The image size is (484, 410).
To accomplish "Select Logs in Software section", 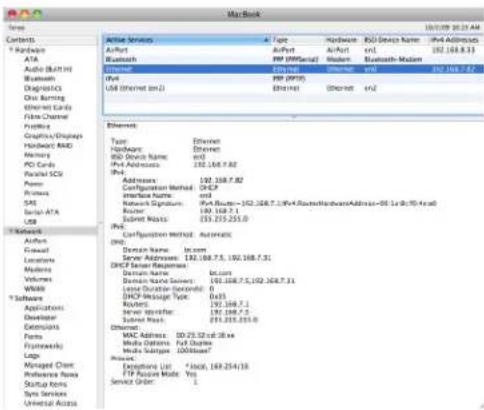I will (x=32, y=356).
